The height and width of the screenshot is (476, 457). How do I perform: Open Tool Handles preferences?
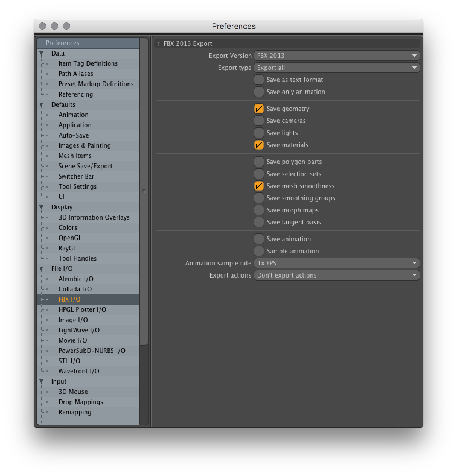(88, 259)
